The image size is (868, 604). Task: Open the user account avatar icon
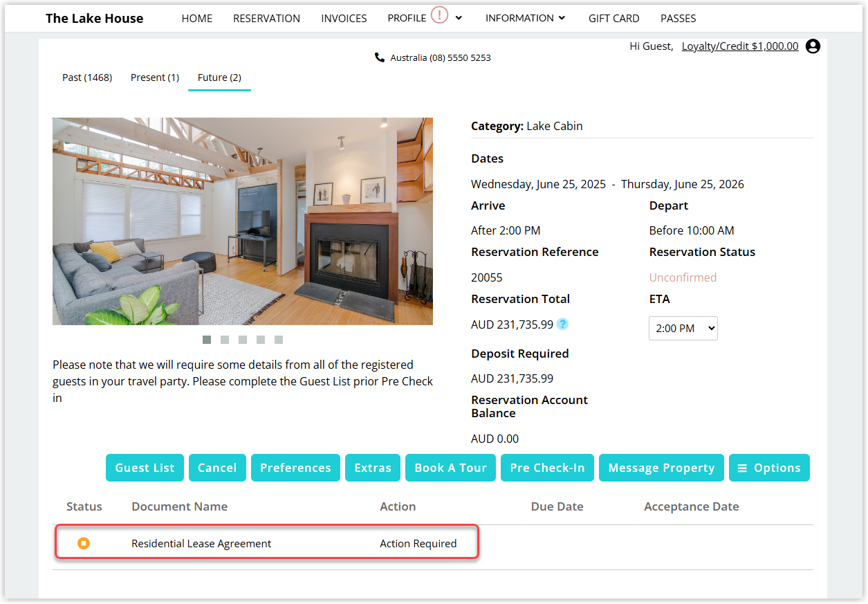point(813,46)
